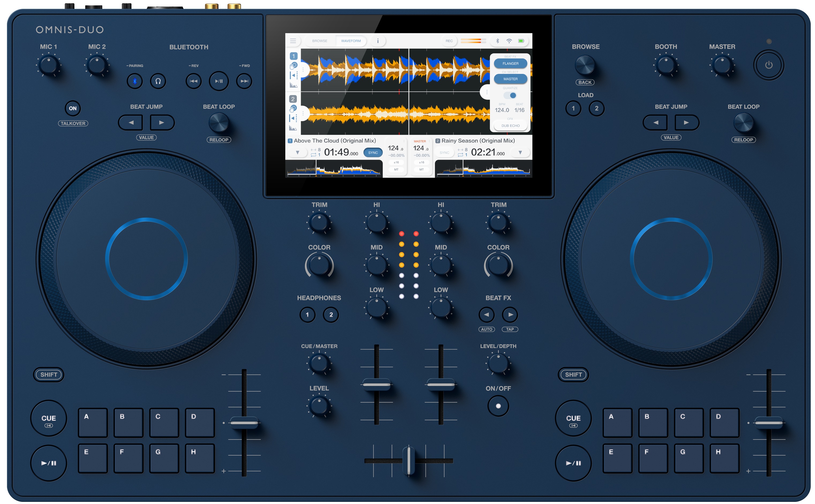The image size is (815, 504).
Task: Select the Waveform tab
Action: pyautogui.click(x=351, y=41)
